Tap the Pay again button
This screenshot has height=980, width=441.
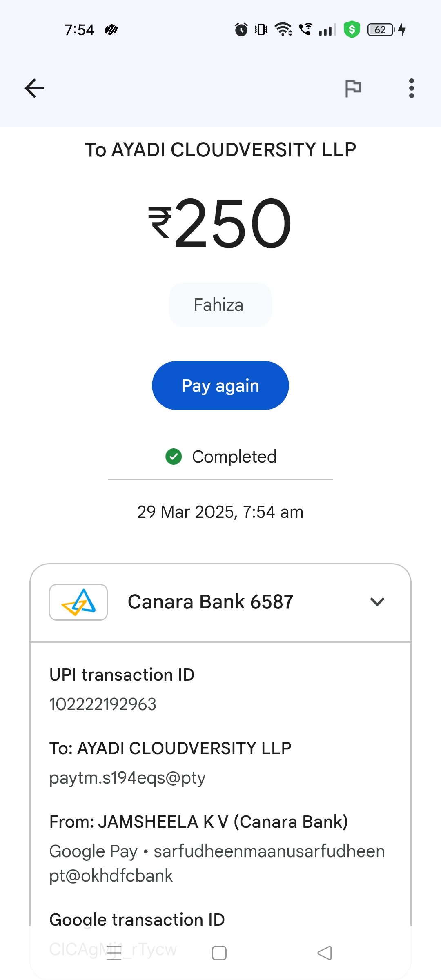click(220, 385)
